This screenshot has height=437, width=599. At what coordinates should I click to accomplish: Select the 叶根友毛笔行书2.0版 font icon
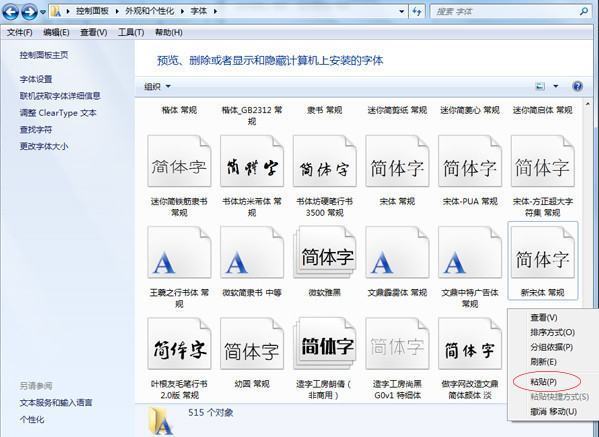click(179, 344)
